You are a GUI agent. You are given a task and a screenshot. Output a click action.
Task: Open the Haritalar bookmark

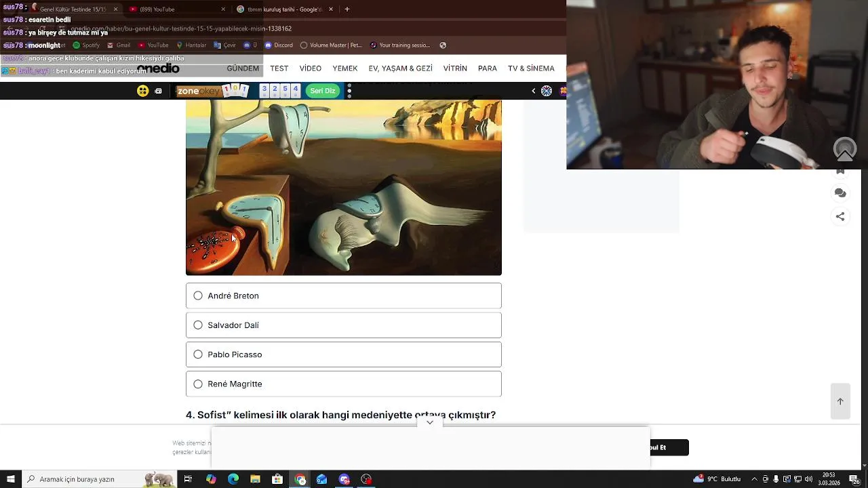point(191,45)
